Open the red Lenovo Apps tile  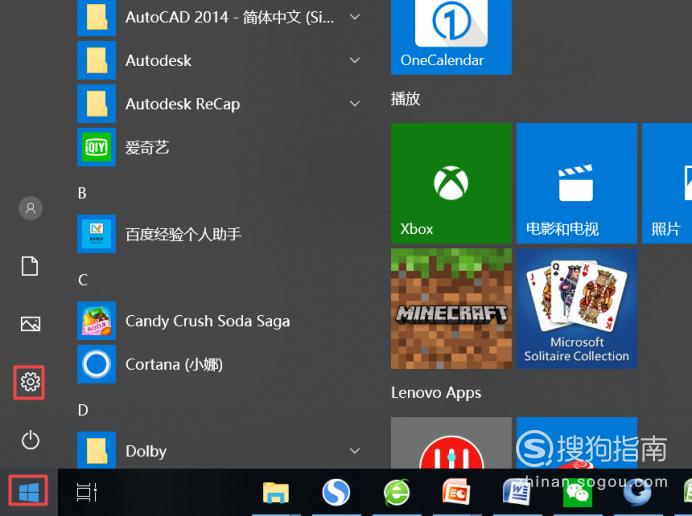click(x=451, y=443)
